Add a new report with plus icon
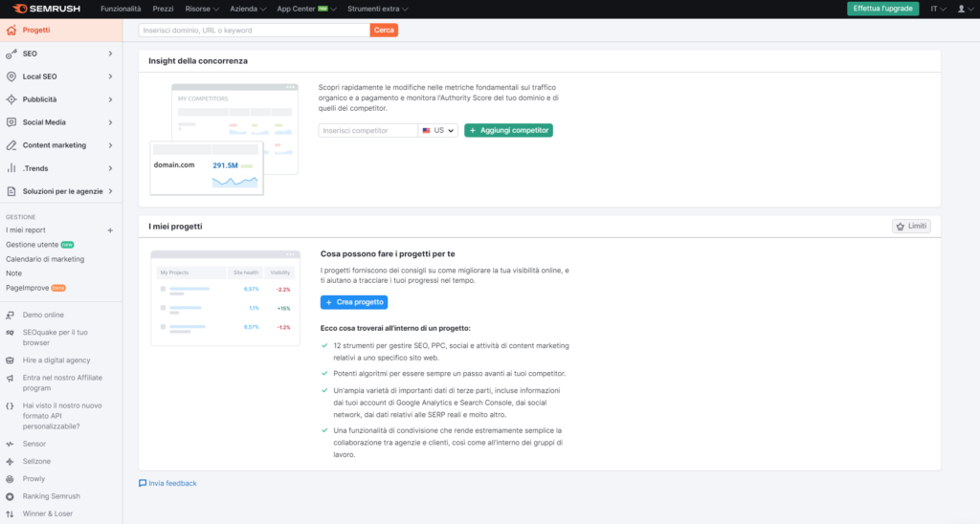Screen dimensions: 980x524 tap(110, 230)
